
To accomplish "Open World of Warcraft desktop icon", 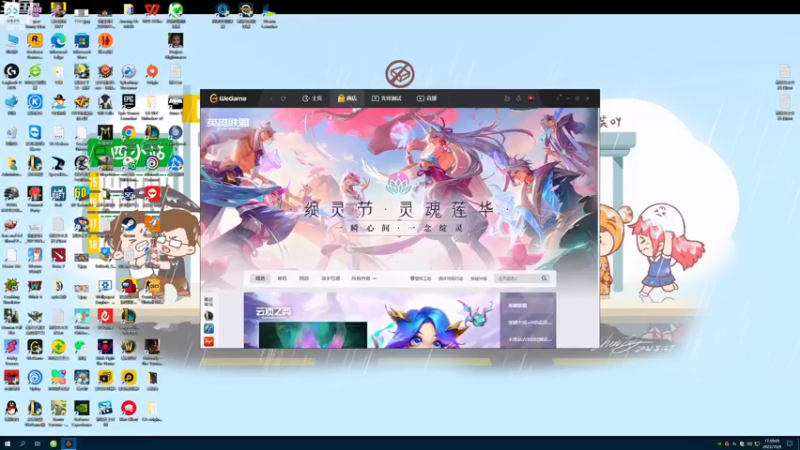I will tap(129, 347).
